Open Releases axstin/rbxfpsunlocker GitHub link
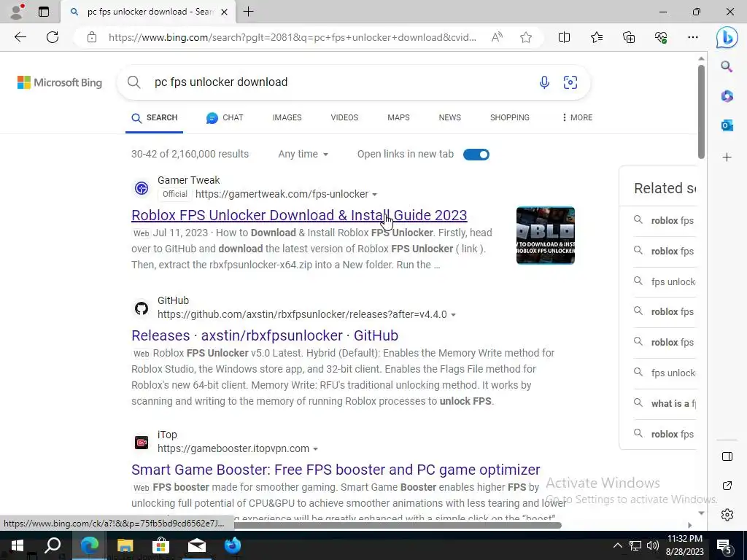Image resolution: width=747 pixels, height=560 pixels. coord(265,335)
